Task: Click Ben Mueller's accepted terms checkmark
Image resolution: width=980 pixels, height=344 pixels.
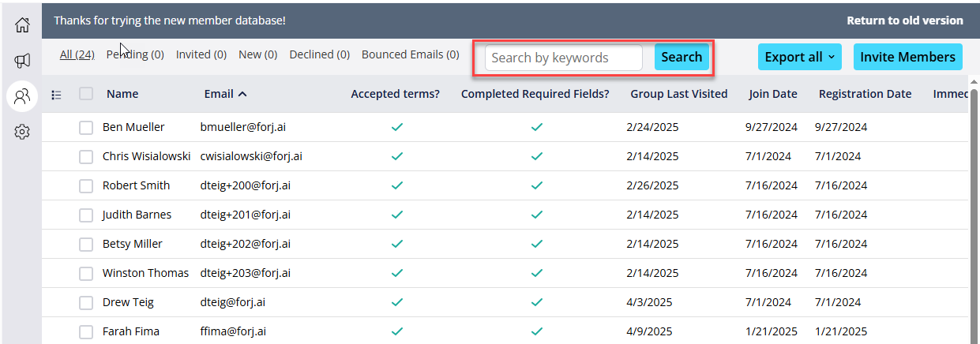Action: (x=397, y=127)
